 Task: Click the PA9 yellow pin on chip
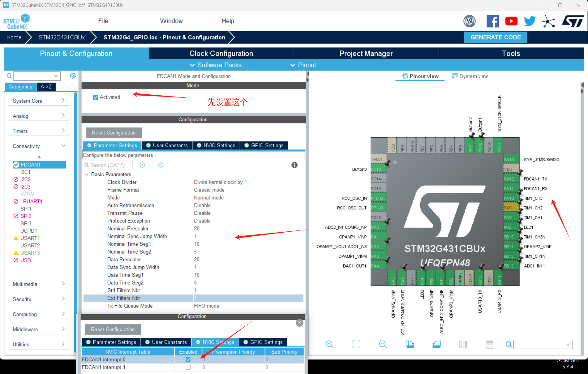point(511,208)
